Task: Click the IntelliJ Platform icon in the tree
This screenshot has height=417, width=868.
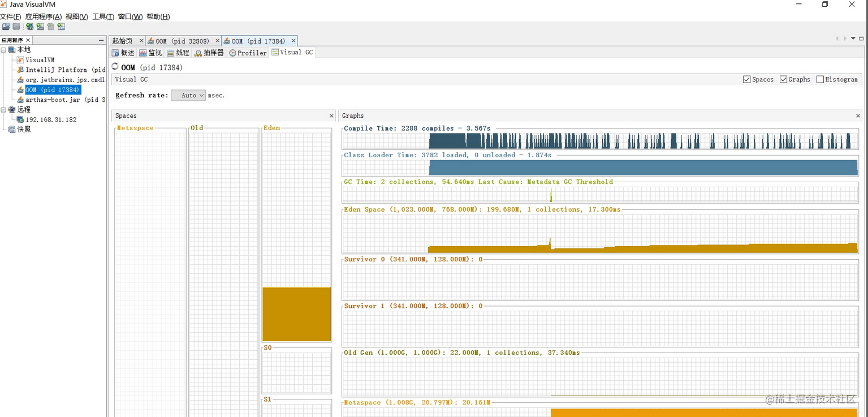Action: coord(20,70)
